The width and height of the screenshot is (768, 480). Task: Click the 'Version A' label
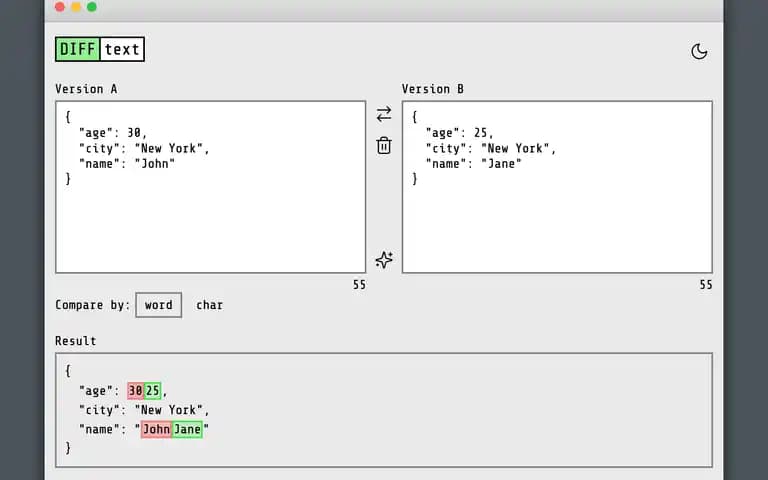point(86,89)
